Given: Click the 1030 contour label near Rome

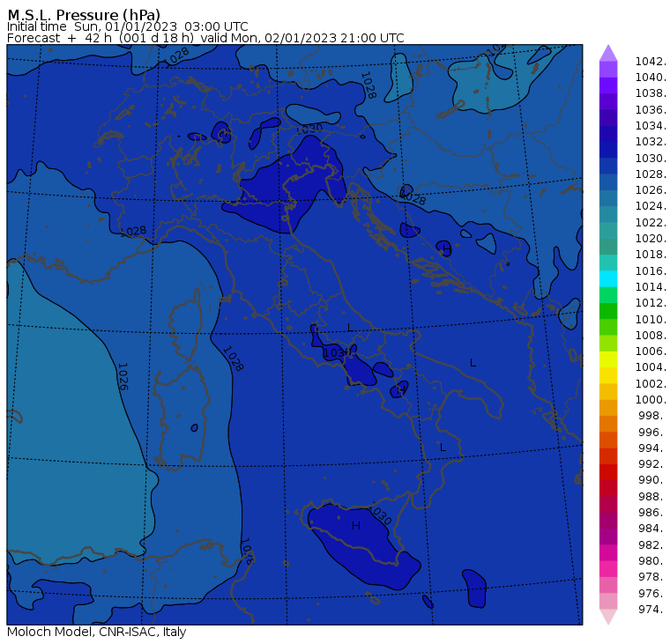Looking at the screenshot, I should coord(336,352).
